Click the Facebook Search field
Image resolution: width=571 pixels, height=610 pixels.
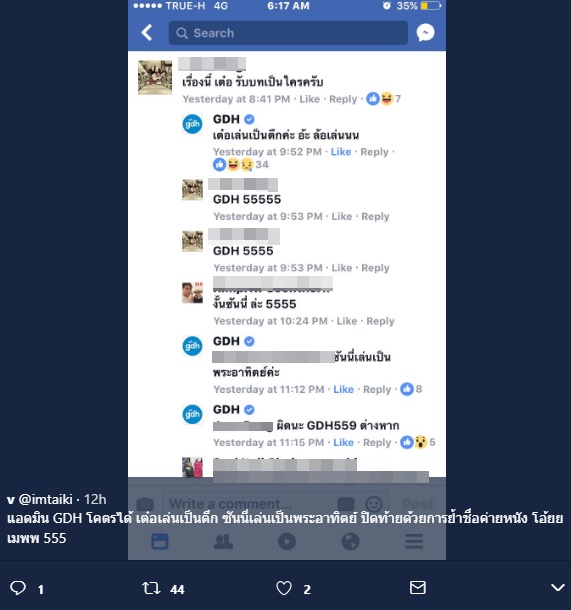point(288,33)
